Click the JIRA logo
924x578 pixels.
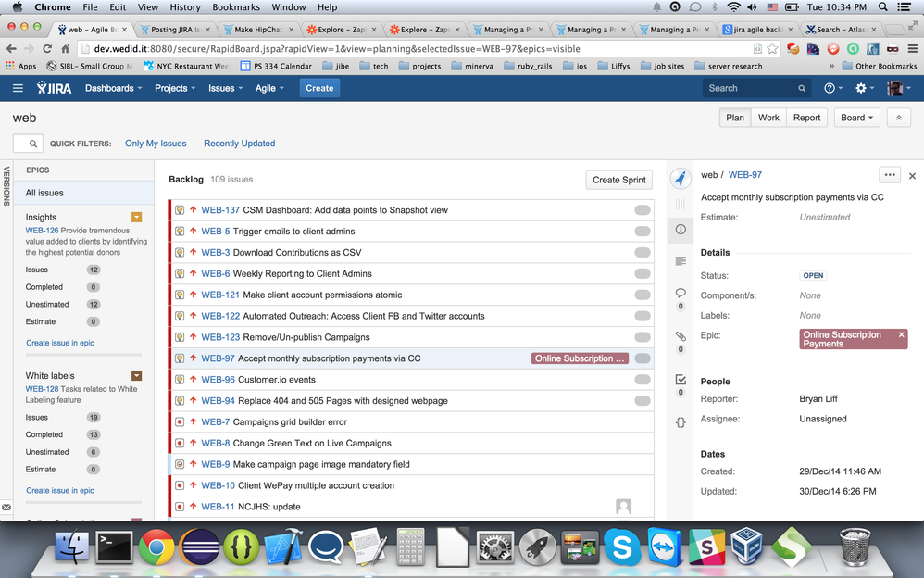[55, 89]
